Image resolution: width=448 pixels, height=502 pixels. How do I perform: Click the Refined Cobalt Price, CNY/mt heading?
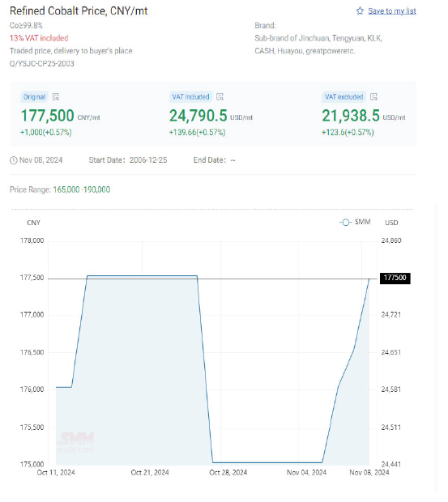click(x=79, y=11)
